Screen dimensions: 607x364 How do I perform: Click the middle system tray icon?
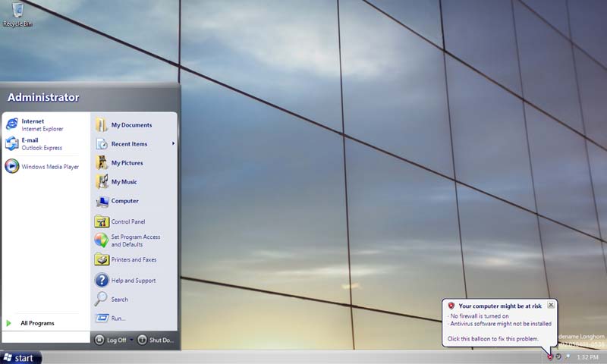pyautogui.click(x=558, y=356)
